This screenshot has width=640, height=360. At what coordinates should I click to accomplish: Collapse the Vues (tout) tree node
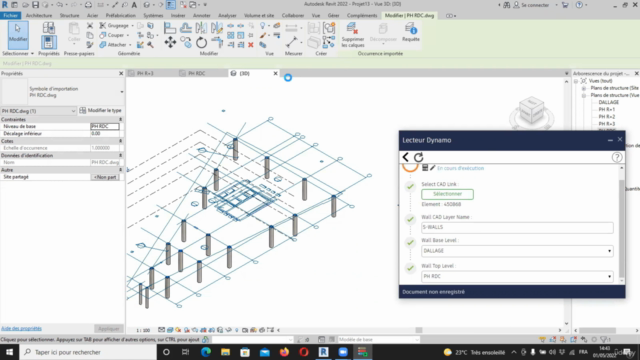(x=576, y=81)
